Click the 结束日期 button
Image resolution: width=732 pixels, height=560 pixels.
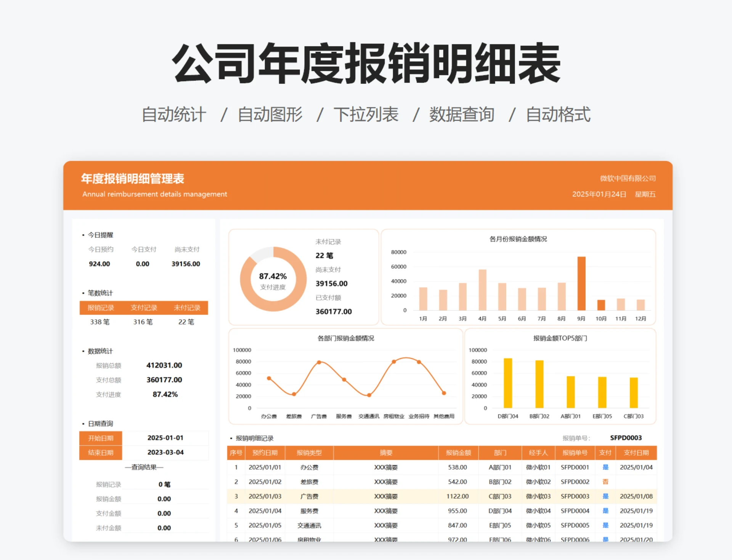[x=100, y=453]
